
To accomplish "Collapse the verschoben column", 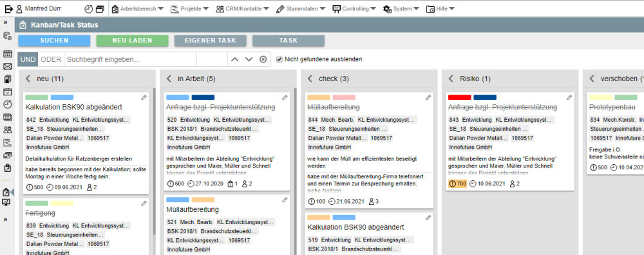I will (x=592, y=79).
